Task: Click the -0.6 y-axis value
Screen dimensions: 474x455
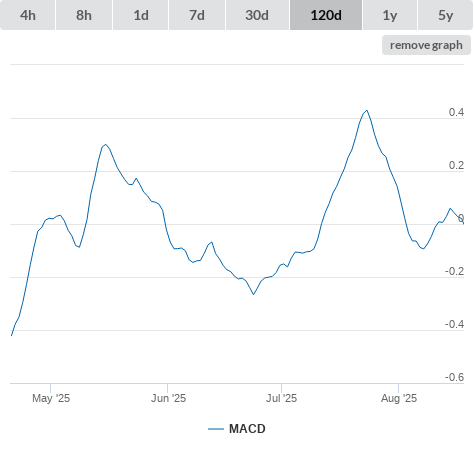Action: click(x=455, y=377)
